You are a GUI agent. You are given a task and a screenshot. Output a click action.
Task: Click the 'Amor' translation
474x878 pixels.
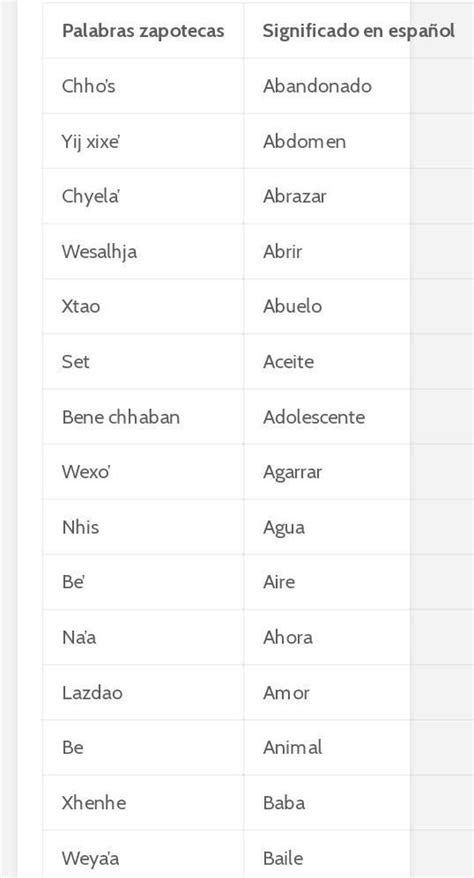286,693
